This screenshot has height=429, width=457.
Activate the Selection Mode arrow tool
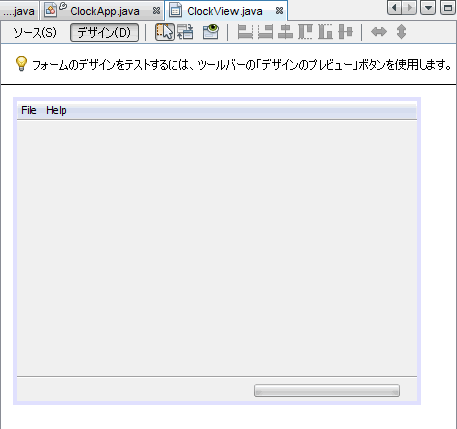(165, 32)
